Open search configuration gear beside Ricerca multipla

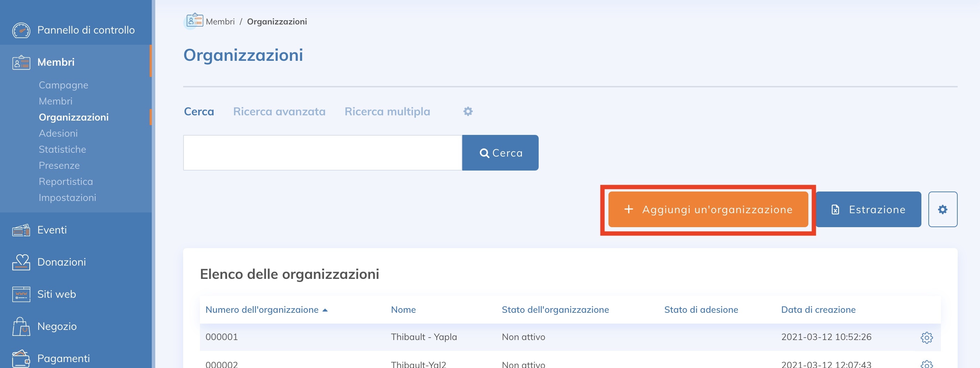coord(467,111)
